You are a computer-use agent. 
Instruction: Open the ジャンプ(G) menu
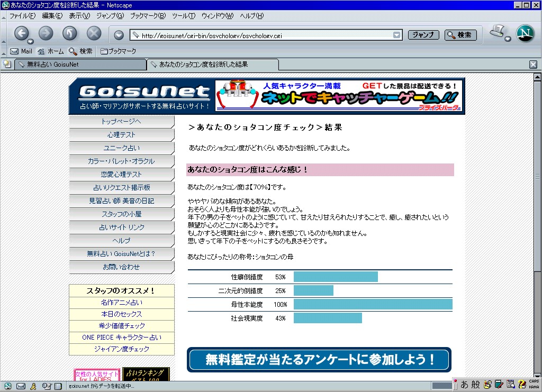click(x=110, y=16)
